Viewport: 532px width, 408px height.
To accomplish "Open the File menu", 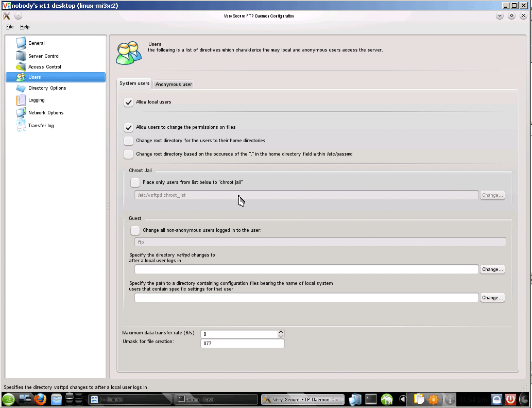I will point(10,27).
